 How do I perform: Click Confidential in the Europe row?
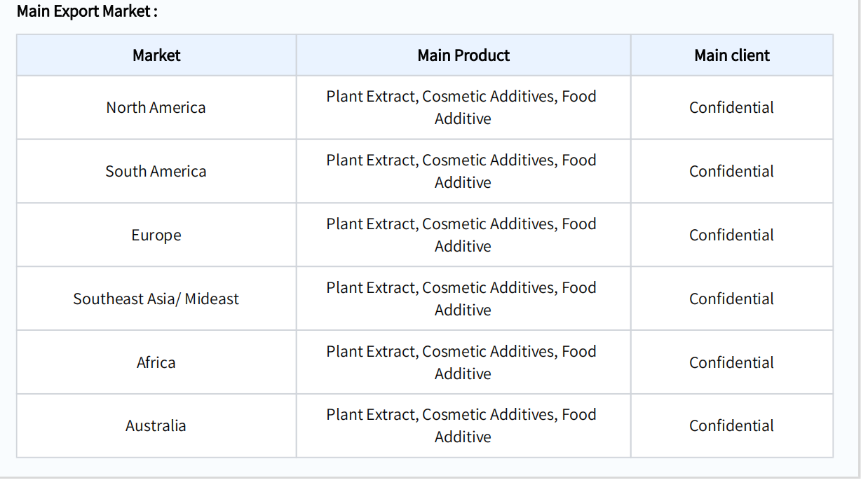[732, 235]
